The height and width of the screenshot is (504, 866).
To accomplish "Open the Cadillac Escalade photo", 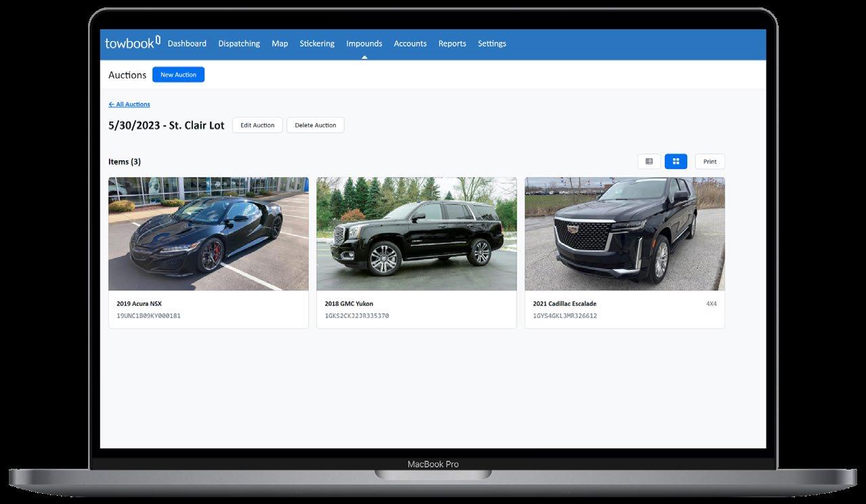I will (x=624, y=234).
